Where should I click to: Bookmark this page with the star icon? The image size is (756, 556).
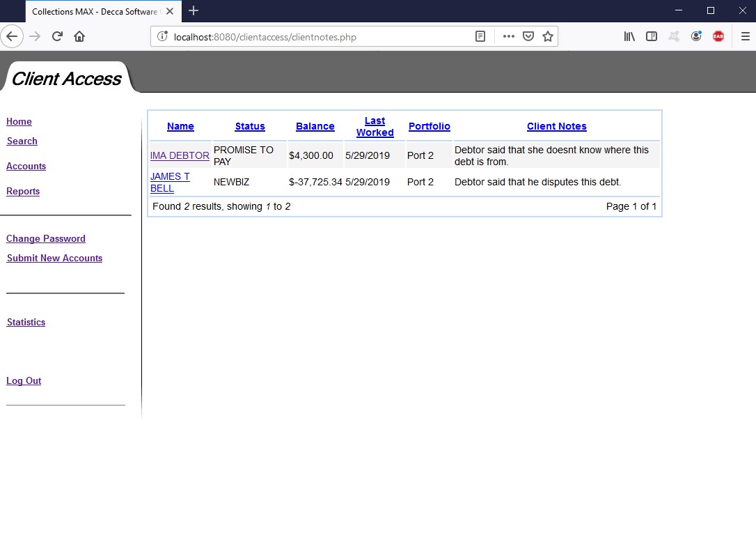coord(548,37)
